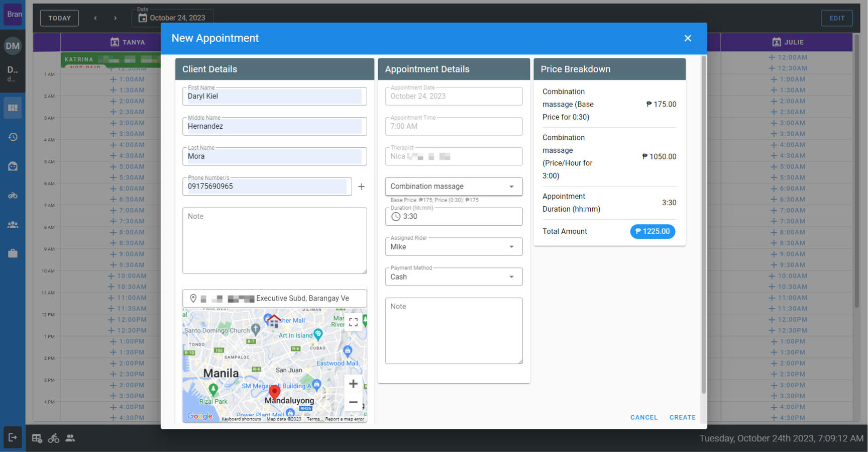
Task: Open the dashboard icon in left sidebar
Action: coord(13,108)
